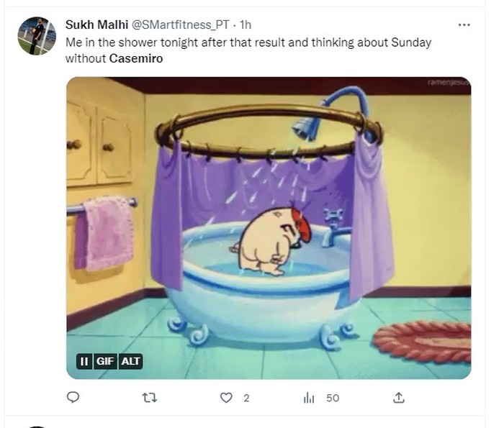Pause the playing GIF
Viewport: 504px width, 428px height.
pyautogui.click(x=84, y=361)
